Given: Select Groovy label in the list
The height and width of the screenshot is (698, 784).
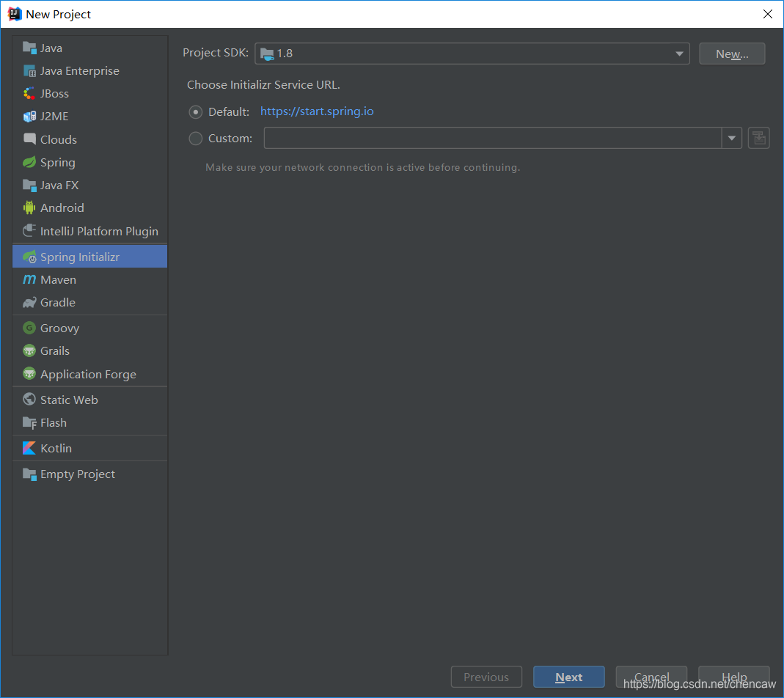Looking at the screenshot, I should click(59, 328).
